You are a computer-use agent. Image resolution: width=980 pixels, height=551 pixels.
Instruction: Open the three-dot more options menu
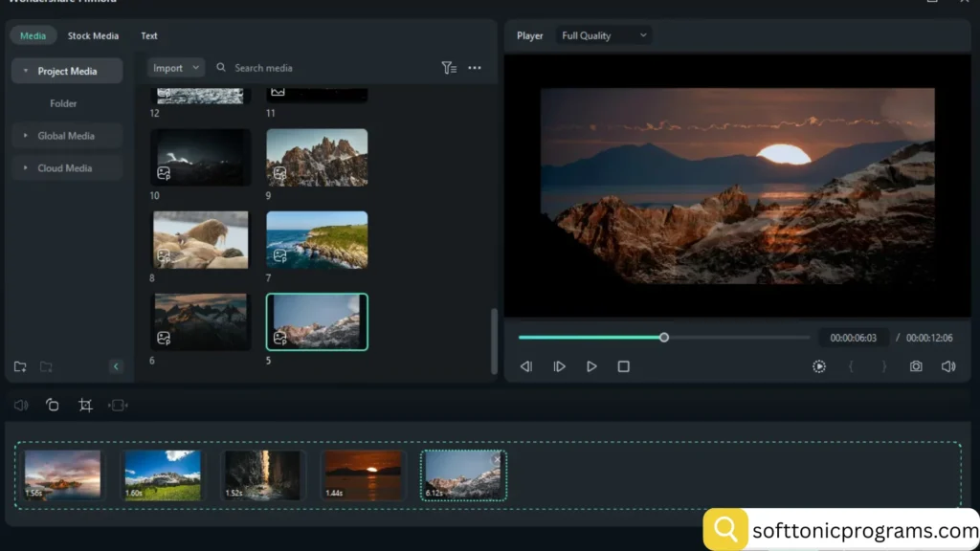(x=475, y=68)
